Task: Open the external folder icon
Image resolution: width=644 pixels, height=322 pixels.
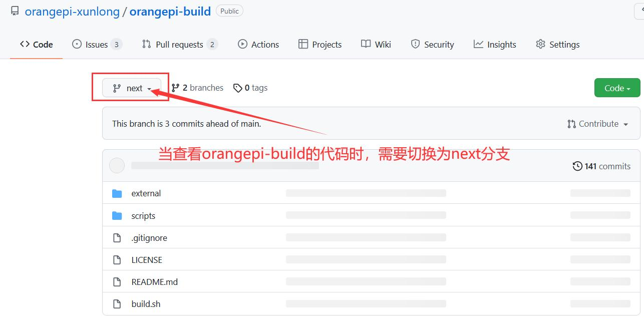Action: click(117, 193)
